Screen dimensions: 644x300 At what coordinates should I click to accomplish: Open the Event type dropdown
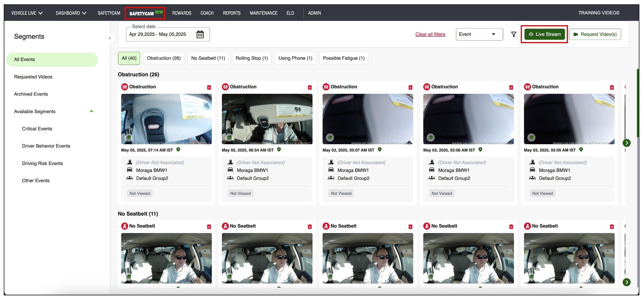[x=479, y=34]
